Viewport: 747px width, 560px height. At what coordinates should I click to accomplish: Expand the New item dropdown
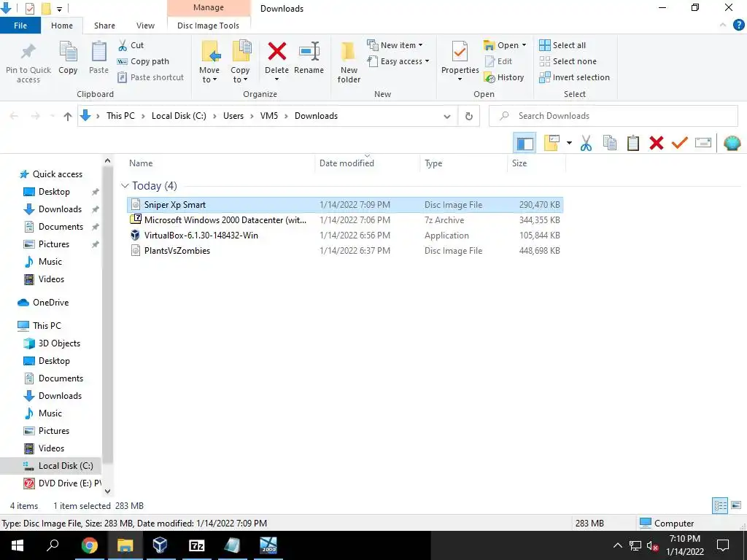420,45
